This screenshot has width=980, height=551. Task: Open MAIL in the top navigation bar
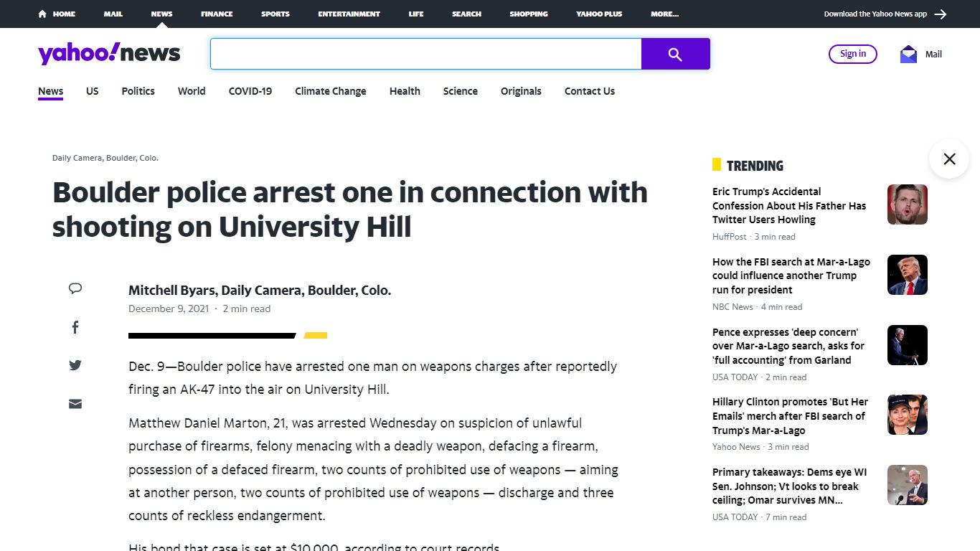click(x=113, y=14)
